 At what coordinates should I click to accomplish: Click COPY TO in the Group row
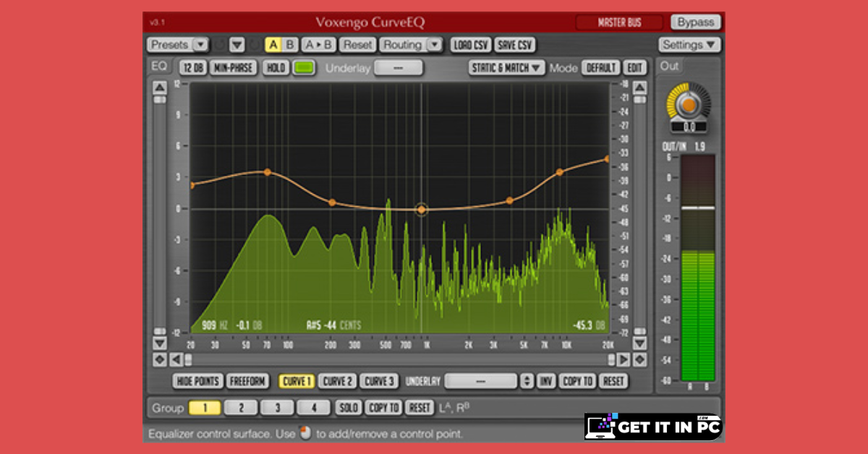[383, 408]
